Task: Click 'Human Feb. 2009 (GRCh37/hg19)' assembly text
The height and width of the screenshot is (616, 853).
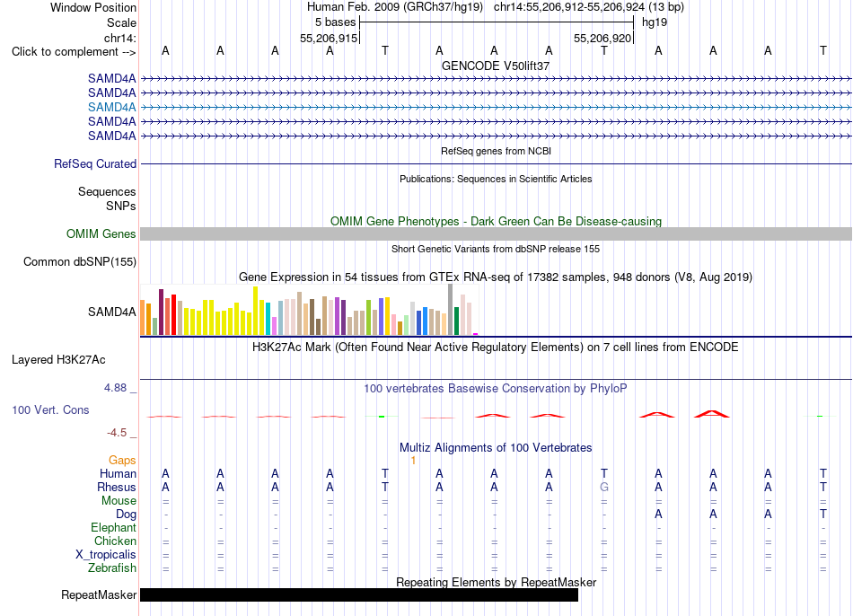Action: click(395, 7)
